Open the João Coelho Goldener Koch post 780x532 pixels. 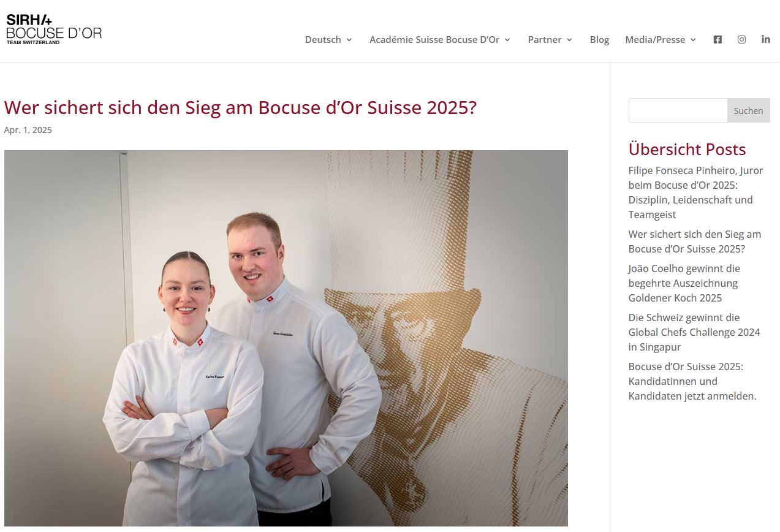(684, 283)
